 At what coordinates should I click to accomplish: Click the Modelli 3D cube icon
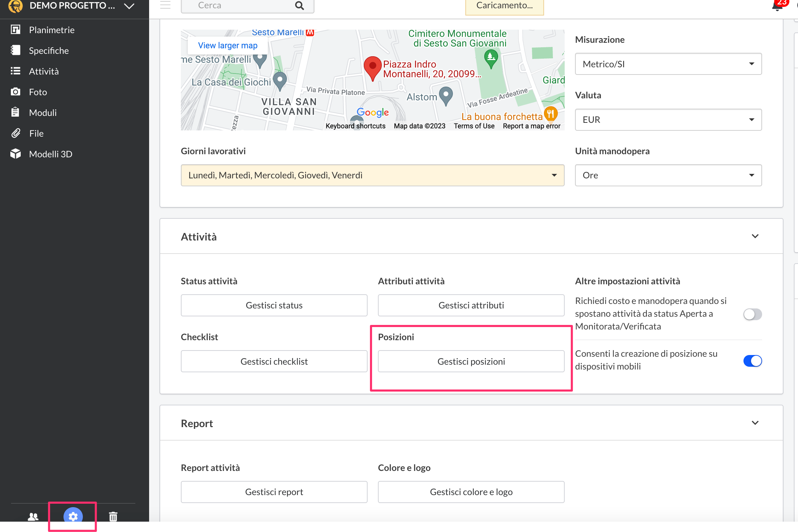tap(16, 154)
